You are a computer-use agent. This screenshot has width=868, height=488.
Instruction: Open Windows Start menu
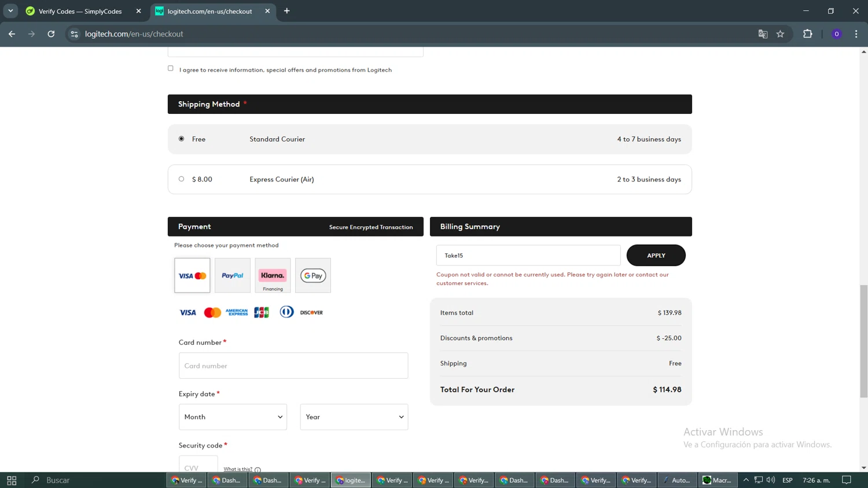click(12, 480)
